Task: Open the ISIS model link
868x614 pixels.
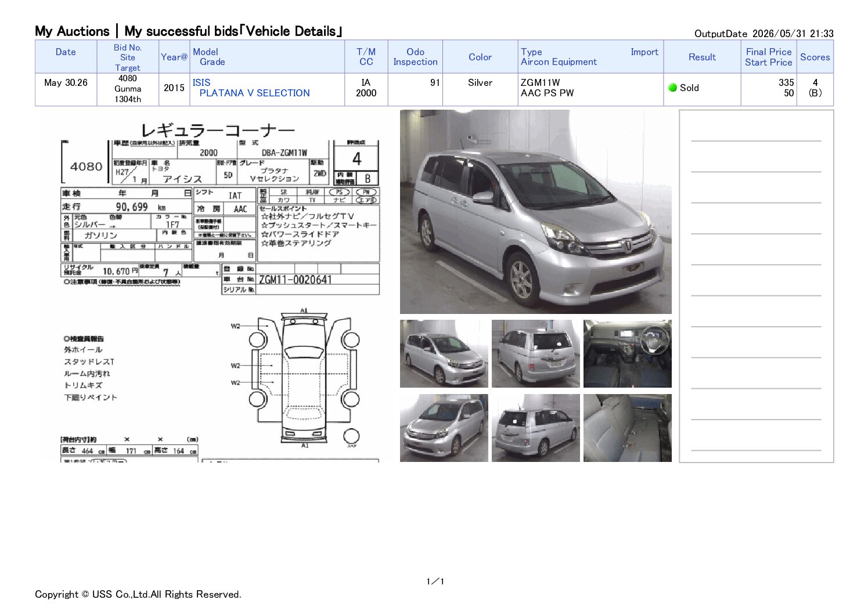Action: tap(201, 82)
